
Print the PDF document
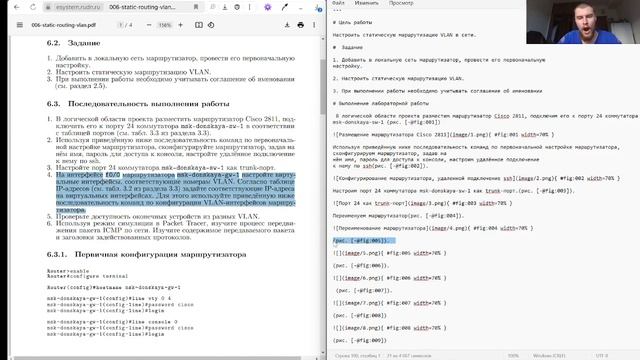click(301, 25)
